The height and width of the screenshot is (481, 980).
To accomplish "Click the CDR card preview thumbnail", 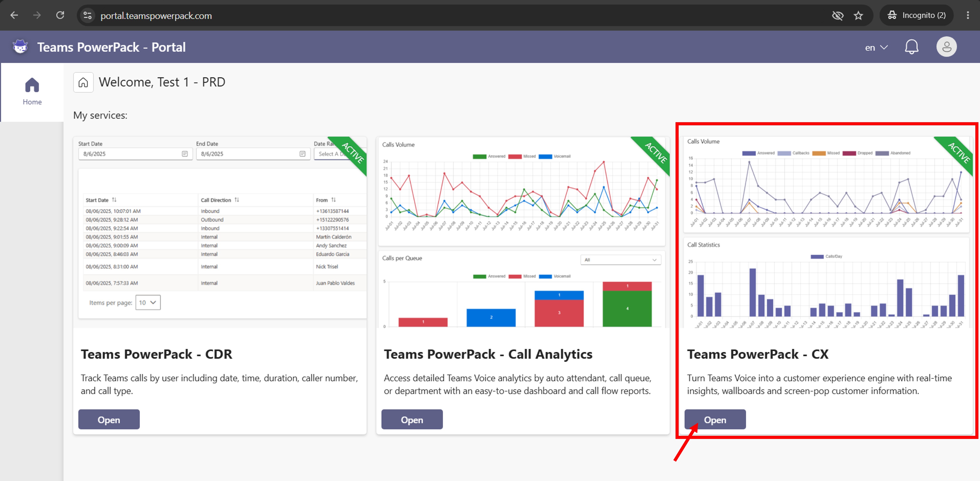I will (220, 232).
